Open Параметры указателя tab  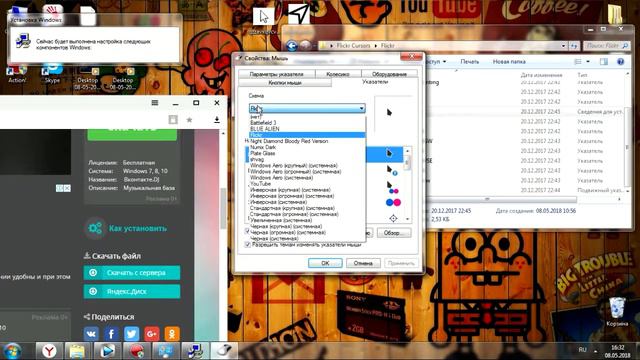276,74
